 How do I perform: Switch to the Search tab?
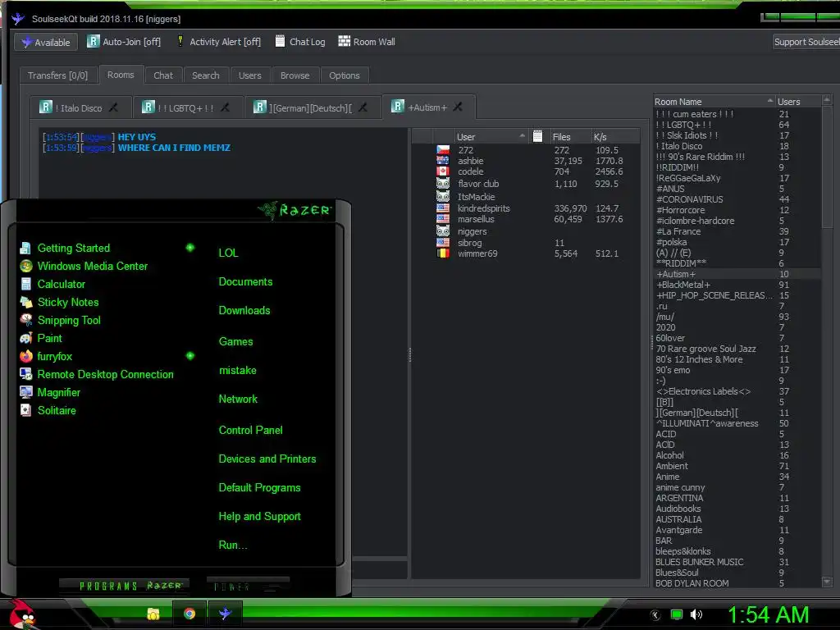206,75
